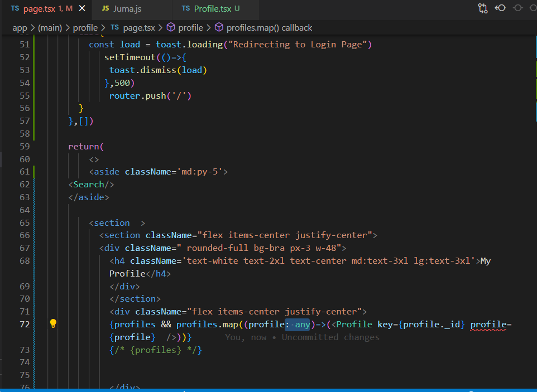537x392 pixels.
Task: Click the 'You, now • Uncommitted changes' blame annotation
Action: (302, 337)
